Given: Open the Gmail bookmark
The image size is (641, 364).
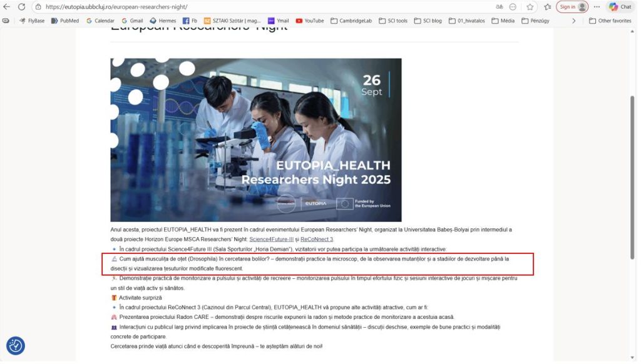Looking at the screenshot, I should pyautogui.click(x=132, y=21).
